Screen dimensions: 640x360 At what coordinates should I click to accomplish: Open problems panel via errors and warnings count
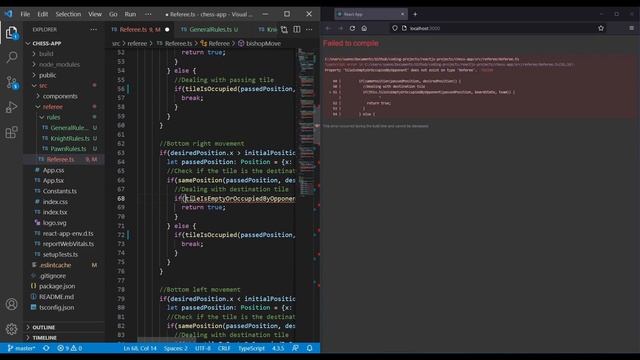point(69,348)
